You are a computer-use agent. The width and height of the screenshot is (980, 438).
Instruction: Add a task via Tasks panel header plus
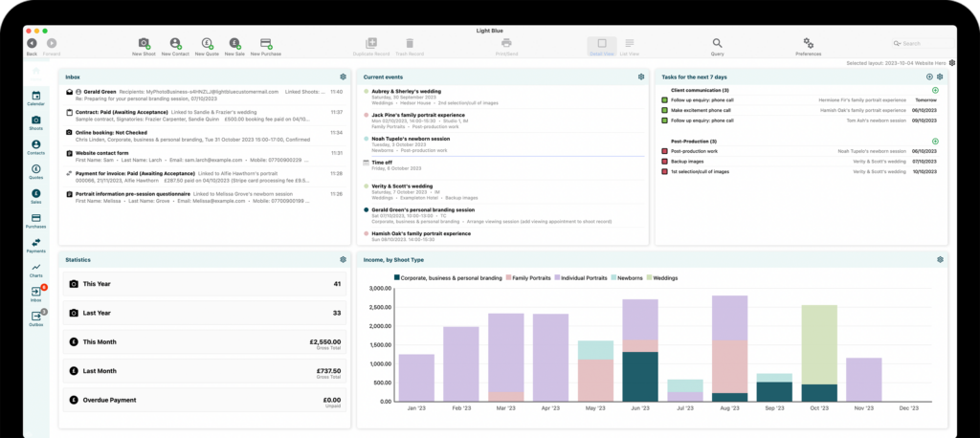(929, 77)
